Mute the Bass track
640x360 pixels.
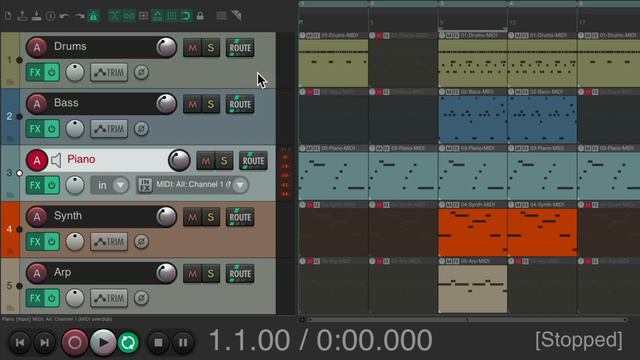point(192,104)
